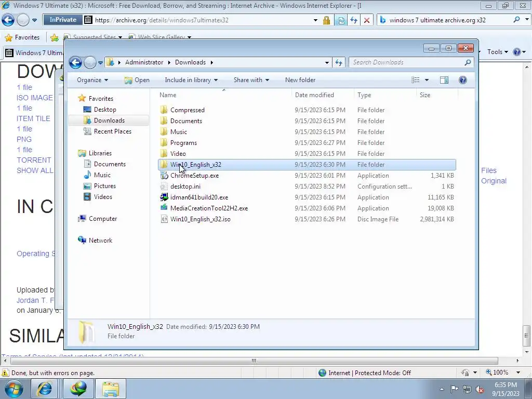The width and height of the screenshot is (532, 399).
Task: Click Administrator in the breadcrumb path
Action: [x=144, y=62]
